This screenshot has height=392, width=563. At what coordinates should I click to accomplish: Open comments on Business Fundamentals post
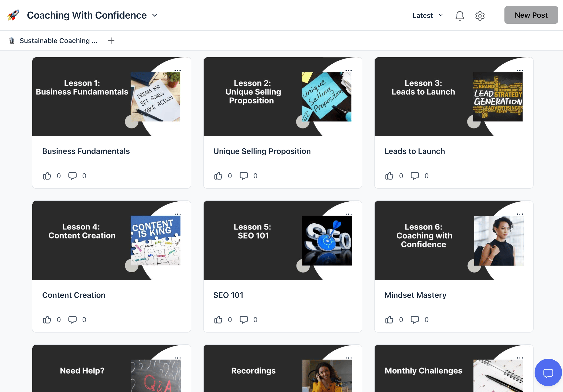pos(72,176)
